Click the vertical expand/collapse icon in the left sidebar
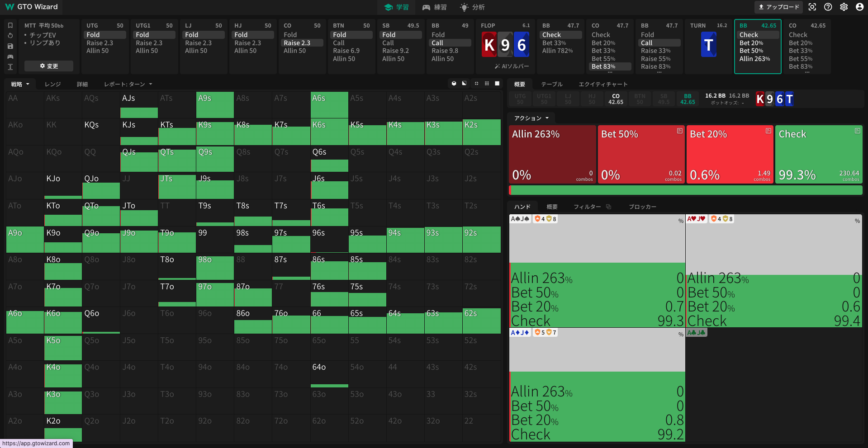 (10, 67)
